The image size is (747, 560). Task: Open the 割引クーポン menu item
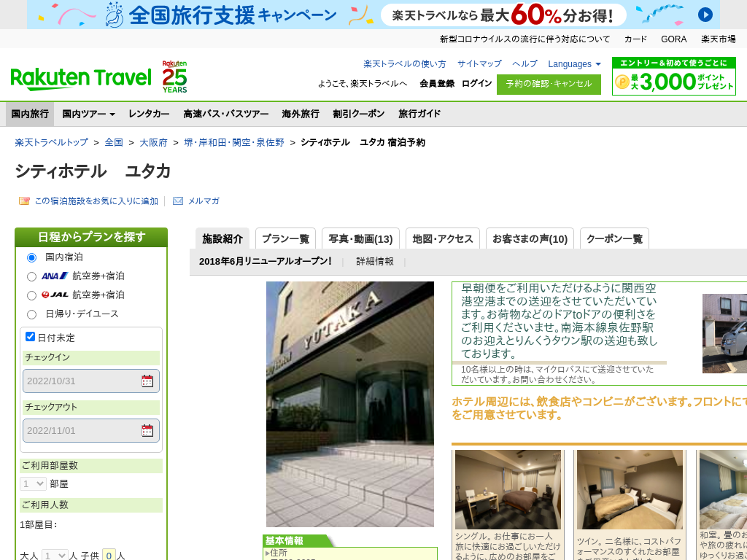click(359, 114)
